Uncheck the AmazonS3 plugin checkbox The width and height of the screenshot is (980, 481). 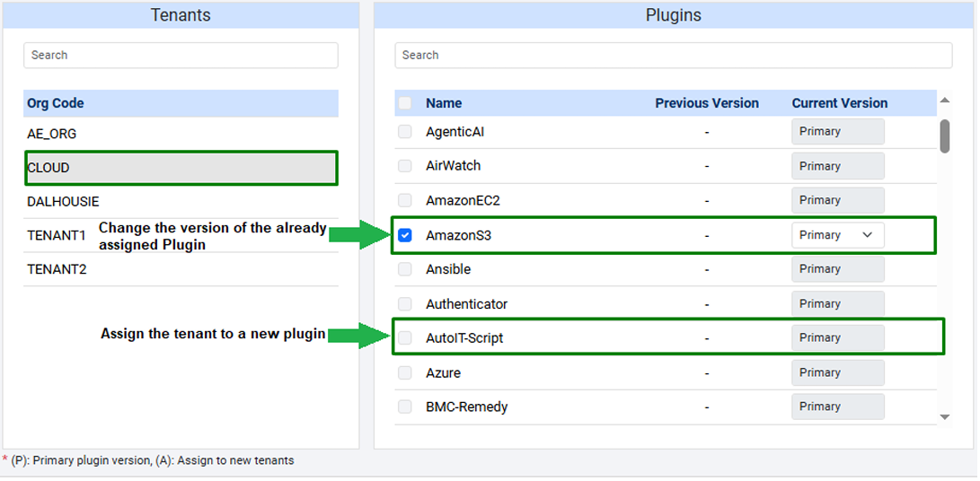click(405, 235)
